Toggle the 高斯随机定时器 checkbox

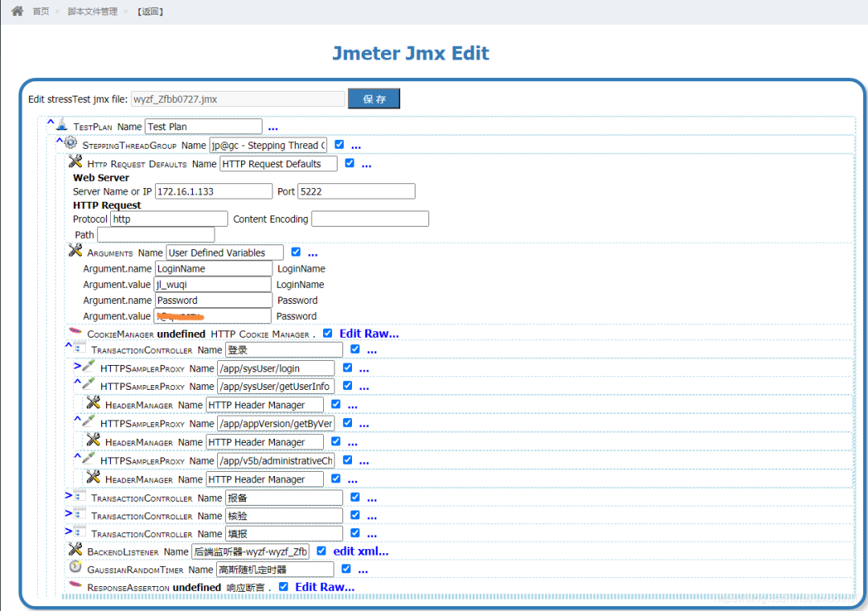tap(346, 568)
